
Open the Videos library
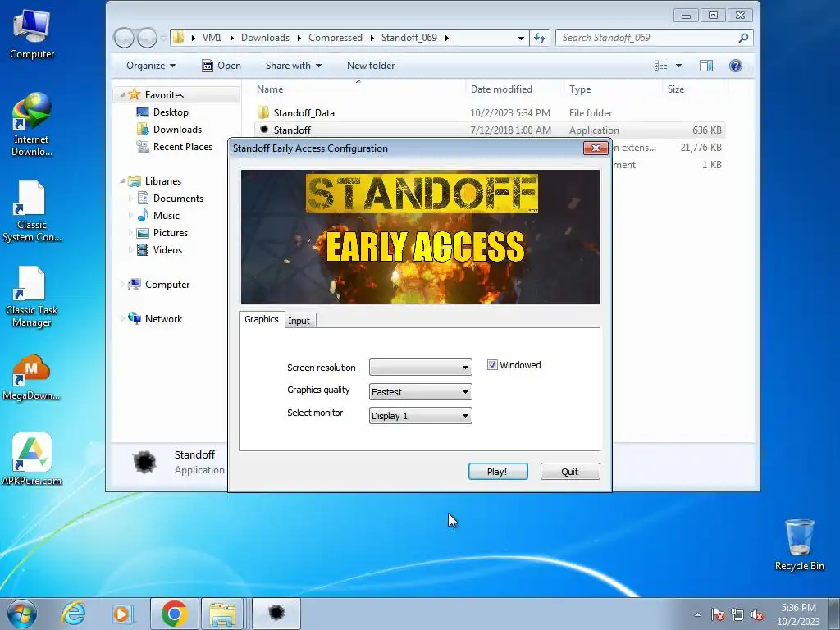point(167,249)
